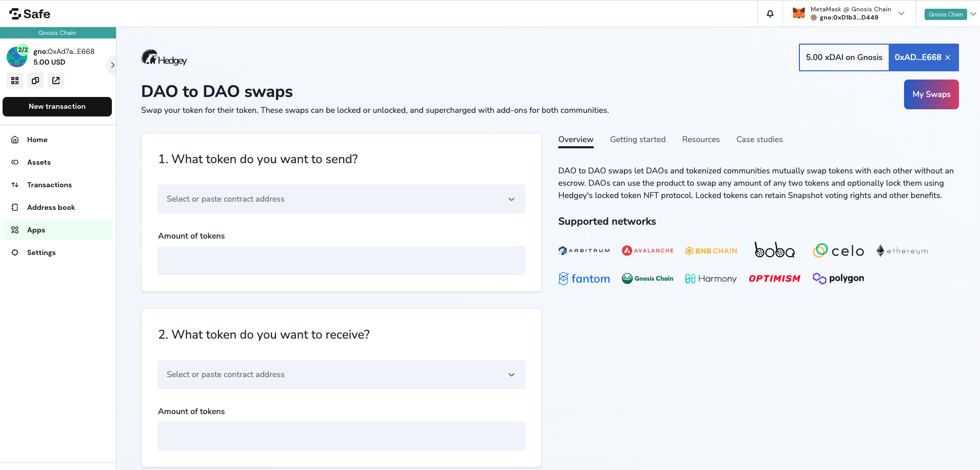Select Apps in the sidebar
The image size is (980, 470).
coord(57,230)
